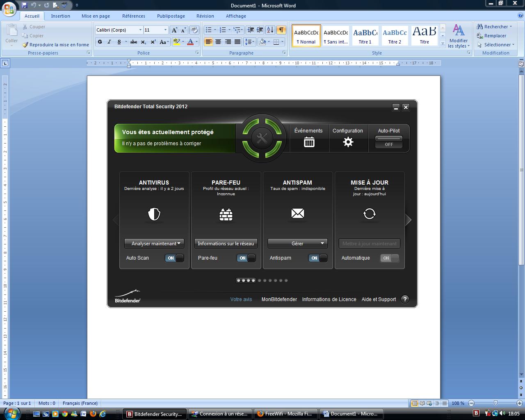Toggle the Pare-feu ON switch

(x=246, y=258)
